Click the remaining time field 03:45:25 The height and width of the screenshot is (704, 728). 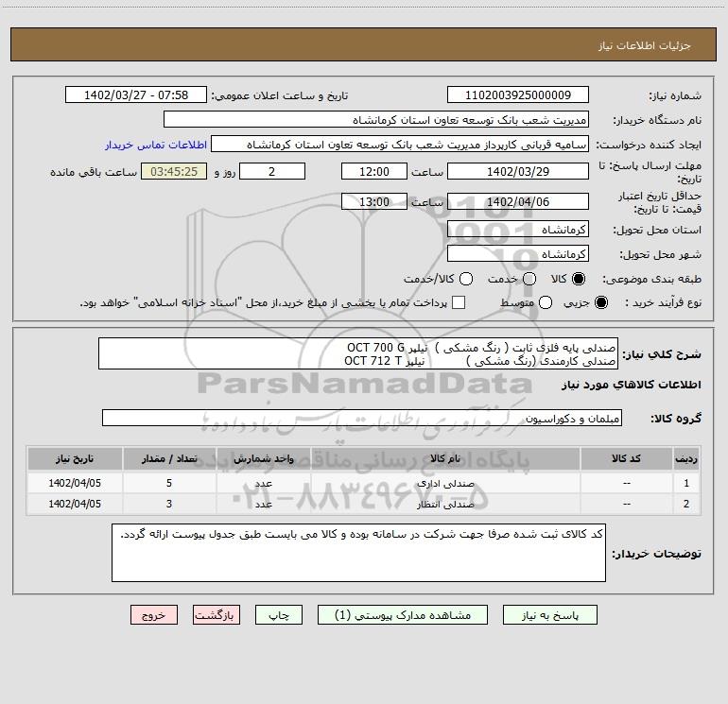coord(174,171)
